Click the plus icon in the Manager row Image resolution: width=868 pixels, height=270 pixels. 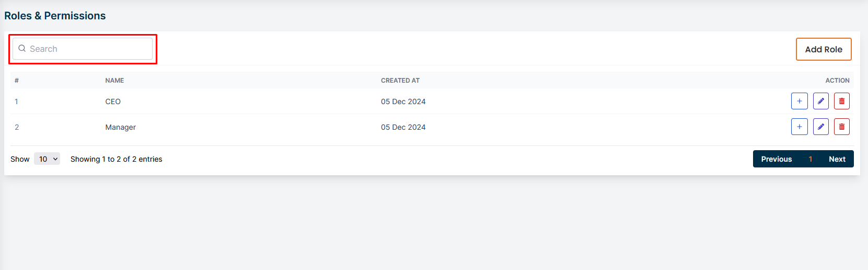799,127
